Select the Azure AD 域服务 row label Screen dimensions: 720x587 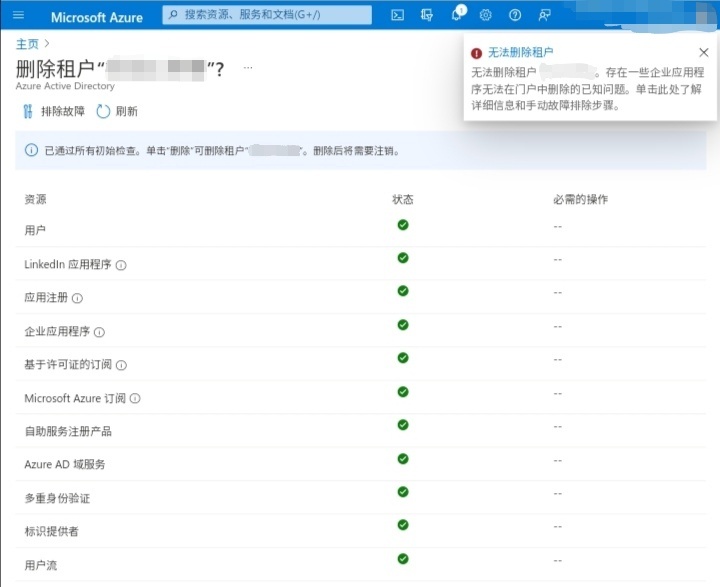pyautogui.click(x=65, y=464)
